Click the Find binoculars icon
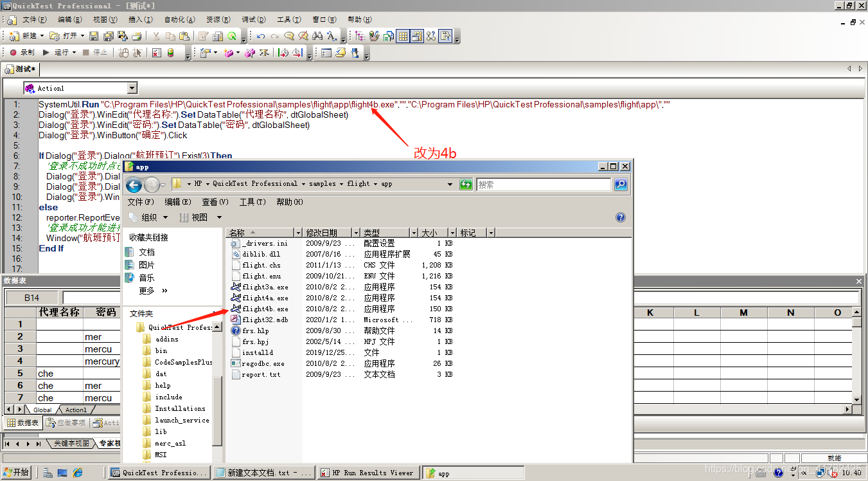The image size is (868, 481). tap(317, 36)
